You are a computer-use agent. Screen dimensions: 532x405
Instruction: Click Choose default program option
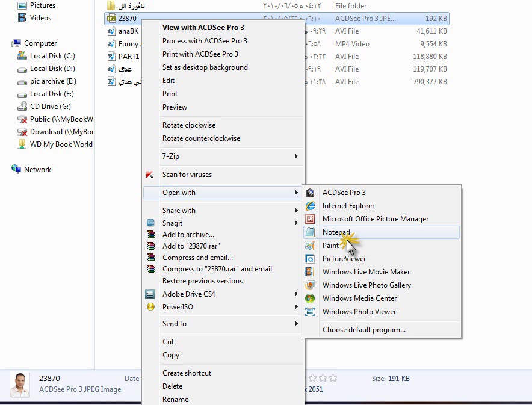tap(363, 330)
